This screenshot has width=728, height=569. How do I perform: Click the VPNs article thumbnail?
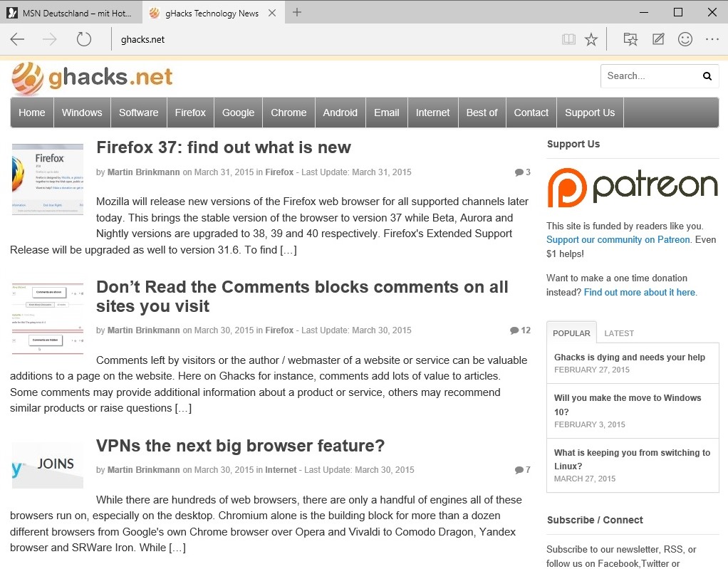(x=47, y=465)
